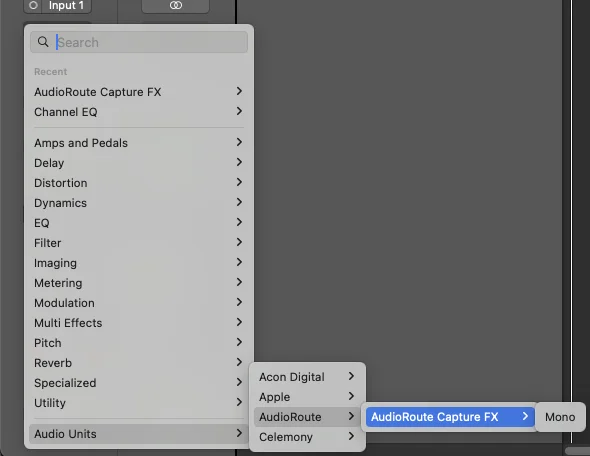Viewport: 590px width, 456px height.
Task: Expand chevron next to Utility
Action: (239, 402)
